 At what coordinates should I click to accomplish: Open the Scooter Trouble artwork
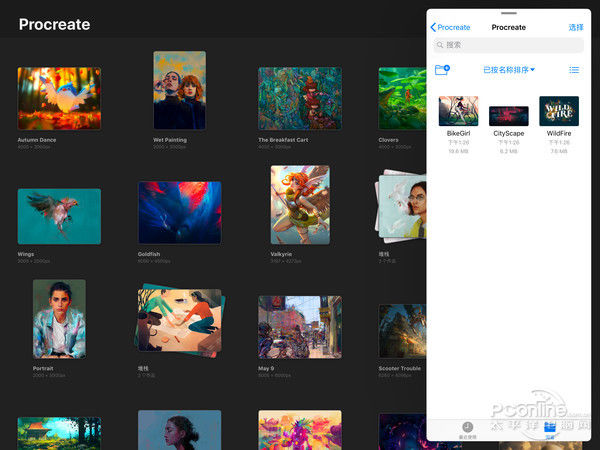click(x=402, y=331)
